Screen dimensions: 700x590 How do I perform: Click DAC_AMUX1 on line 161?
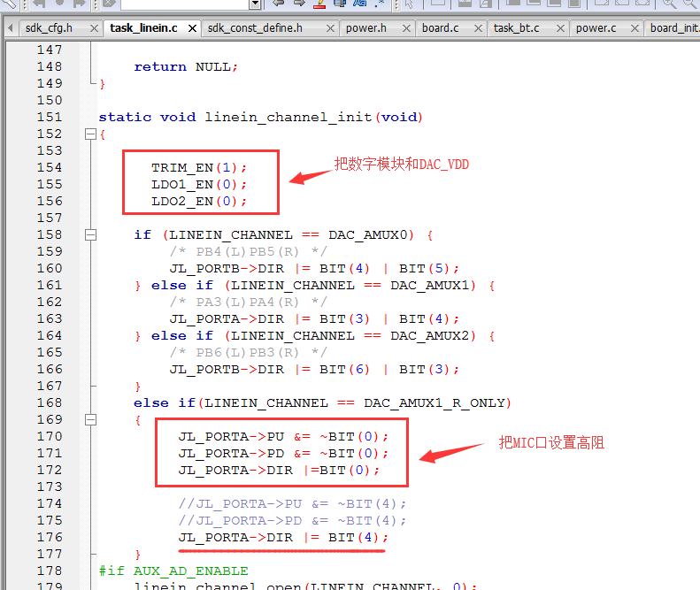430,286
